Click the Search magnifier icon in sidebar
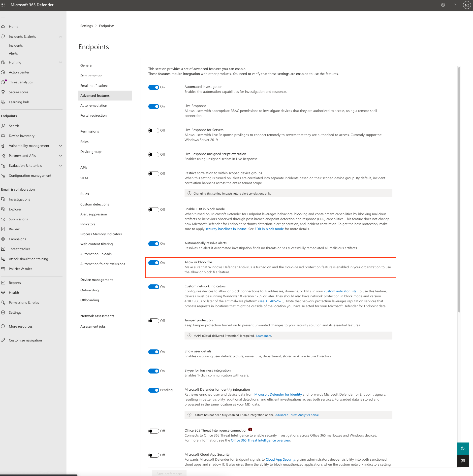Screen dimensions: 473x476 pyautogui.click(x=3, y=126)
